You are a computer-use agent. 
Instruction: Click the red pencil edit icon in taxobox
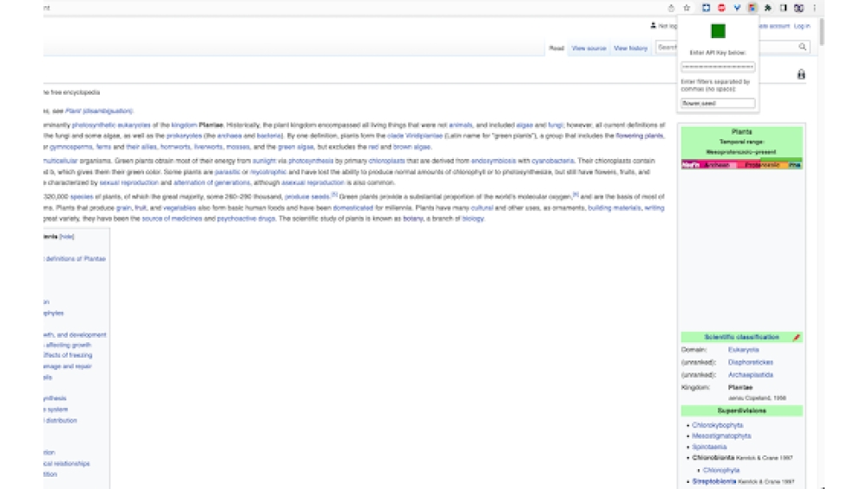pyautogui.click(x=797, y=337)
